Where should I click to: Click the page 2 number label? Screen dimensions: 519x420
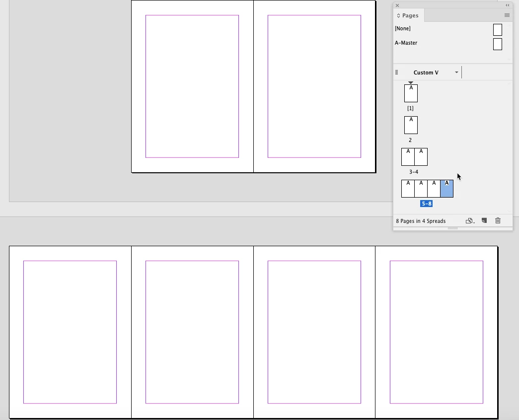click(x=410, y=140)
